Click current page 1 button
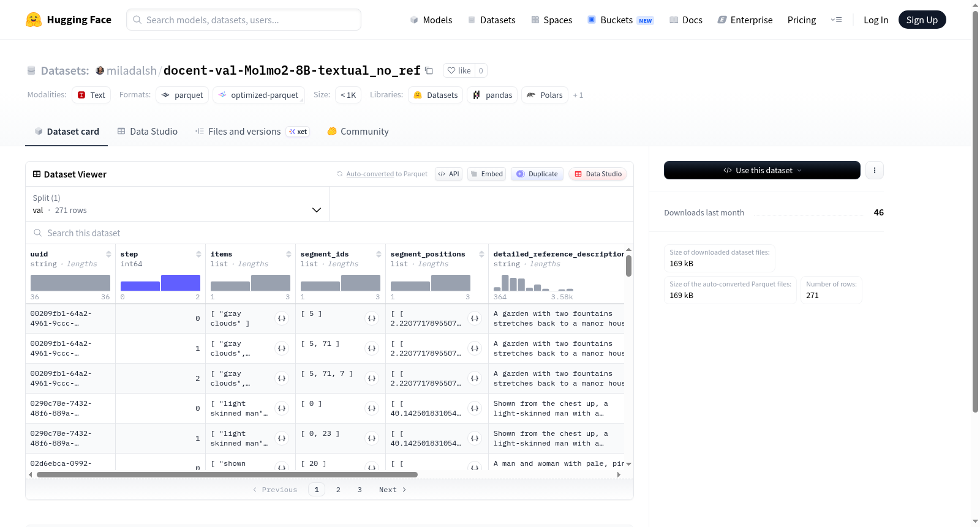This screenshot has width=980, height=527. pos(317,490)
